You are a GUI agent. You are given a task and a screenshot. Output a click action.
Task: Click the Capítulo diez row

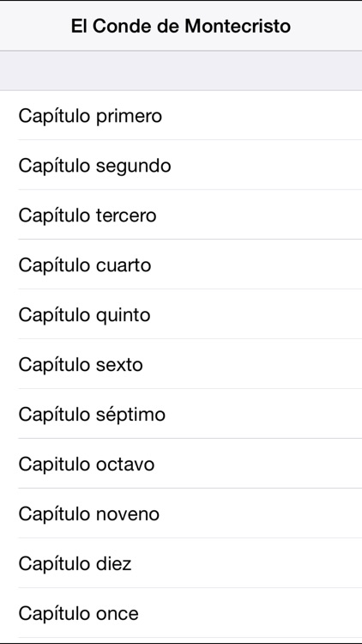pyautogui.click(x=181, y=563)
